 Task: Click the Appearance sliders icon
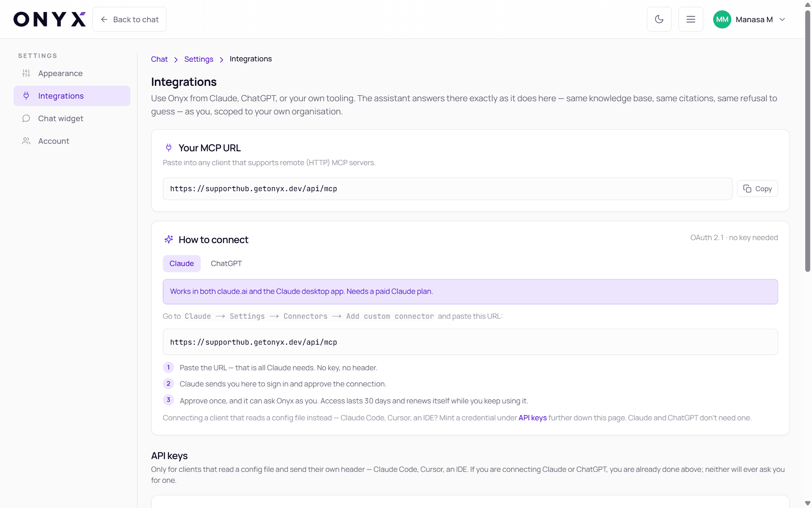click(26, 73)
